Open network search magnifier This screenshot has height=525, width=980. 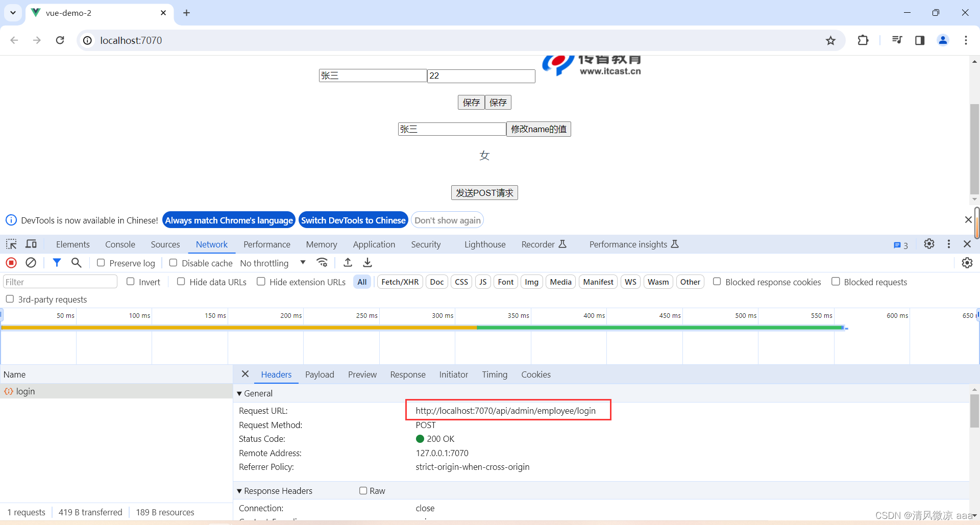coord(77,263)
